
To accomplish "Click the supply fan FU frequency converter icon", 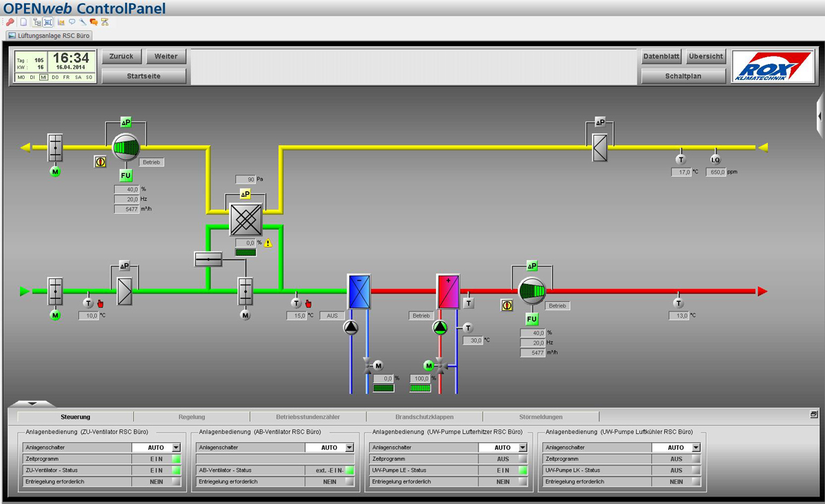I will (531, 319).
